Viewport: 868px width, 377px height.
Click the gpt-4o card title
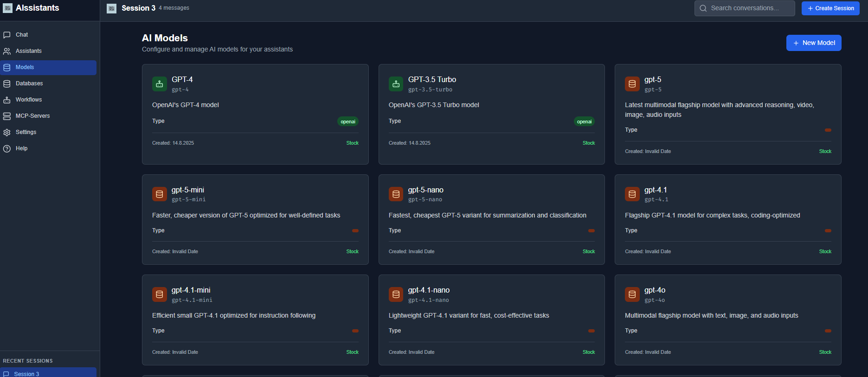655,290
